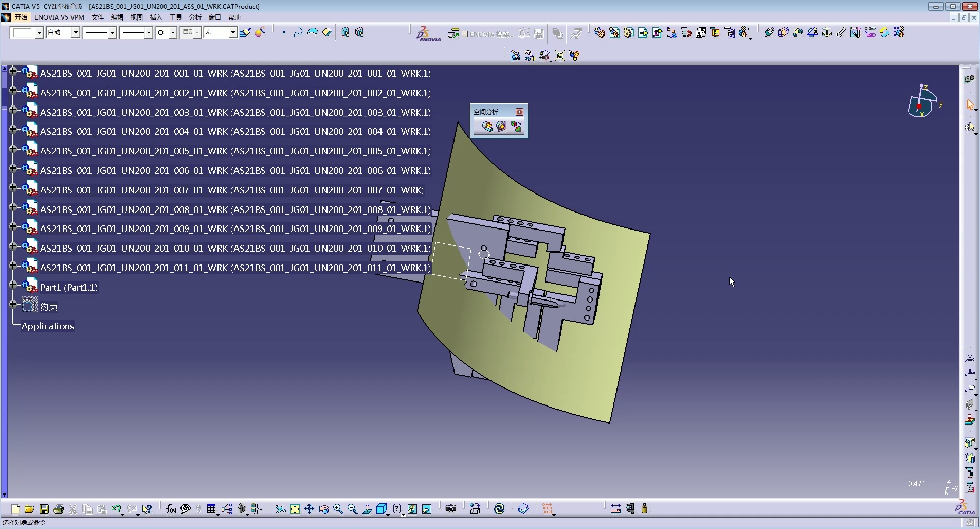Image resolution: width=980 pixels, height=529 pixels.
Task: Click the Fit All In view icon
Action: [295, 509]
